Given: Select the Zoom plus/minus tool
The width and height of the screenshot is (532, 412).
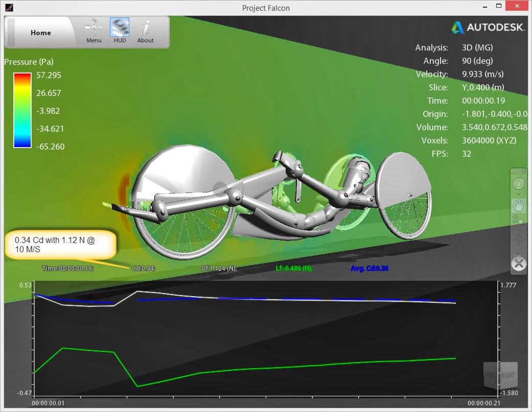Looking at the screenshot, I should tap(518, 219).
